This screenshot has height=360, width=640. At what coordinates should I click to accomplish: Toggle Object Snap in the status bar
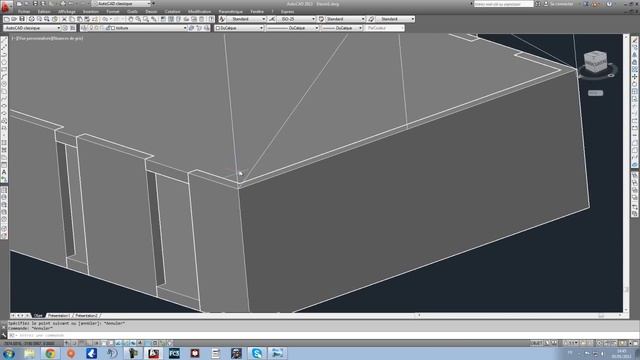(103, 343)
